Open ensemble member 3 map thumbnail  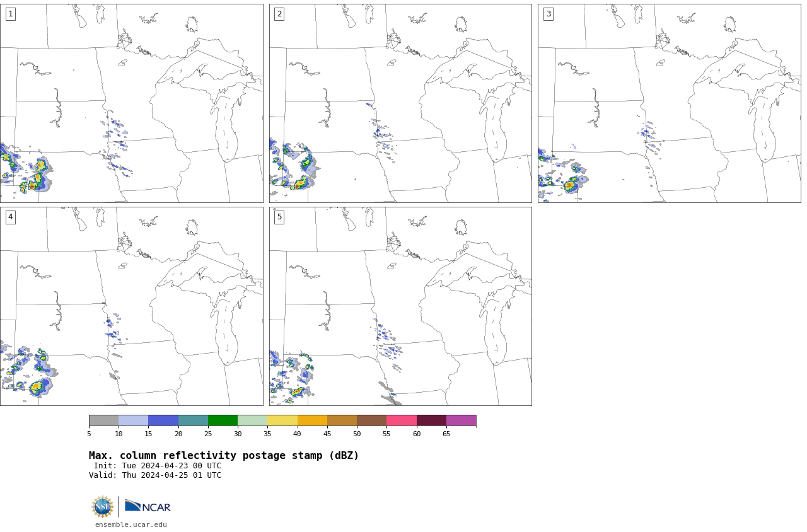669,103
